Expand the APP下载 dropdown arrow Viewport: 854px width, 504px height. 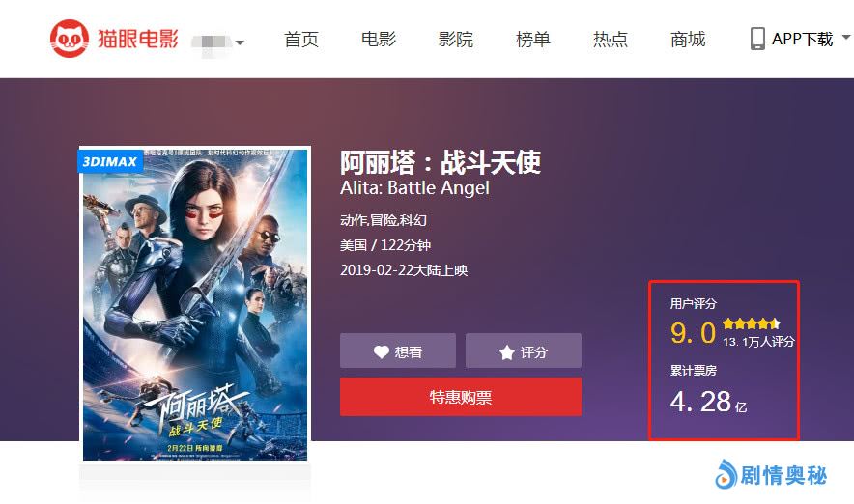tap(846, 38)
